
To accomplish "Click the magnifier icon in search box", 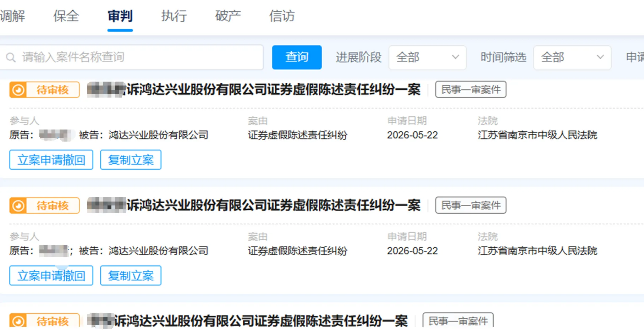I will point(11,57).
